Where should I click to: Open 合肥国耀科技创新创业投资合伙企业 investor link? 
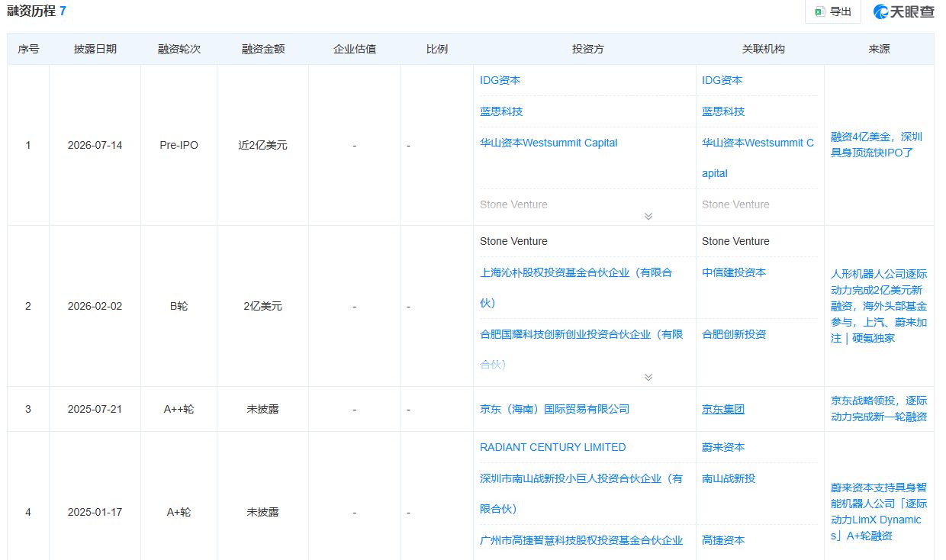tap(581, 349)
